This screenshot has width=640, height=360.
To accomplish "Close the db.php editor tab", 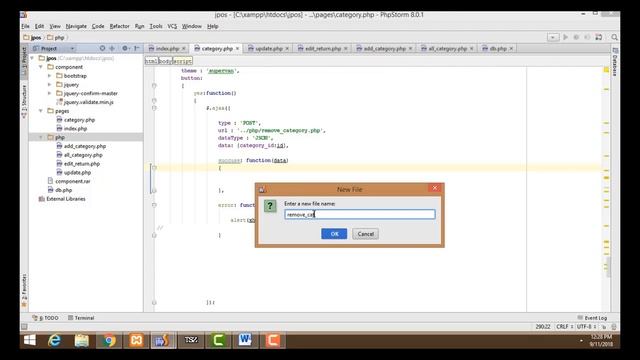I will (511, 49).
